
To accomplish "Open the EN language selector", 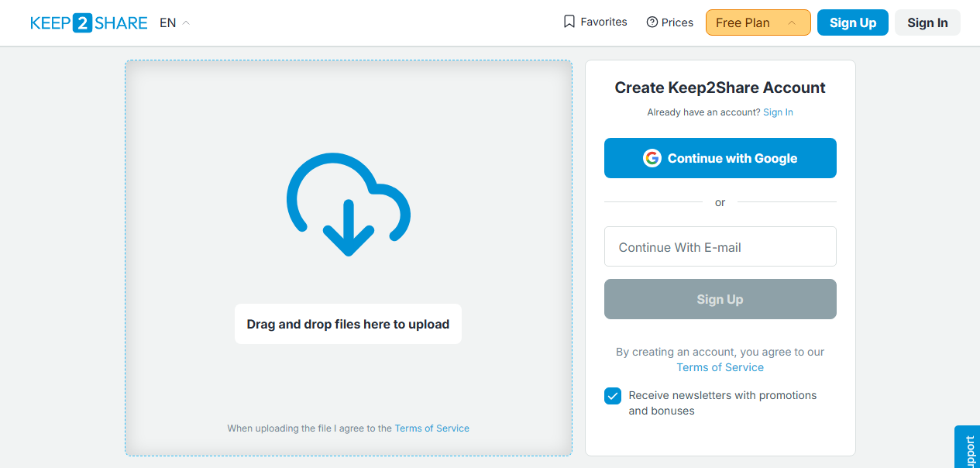I will tap(174, 23).
